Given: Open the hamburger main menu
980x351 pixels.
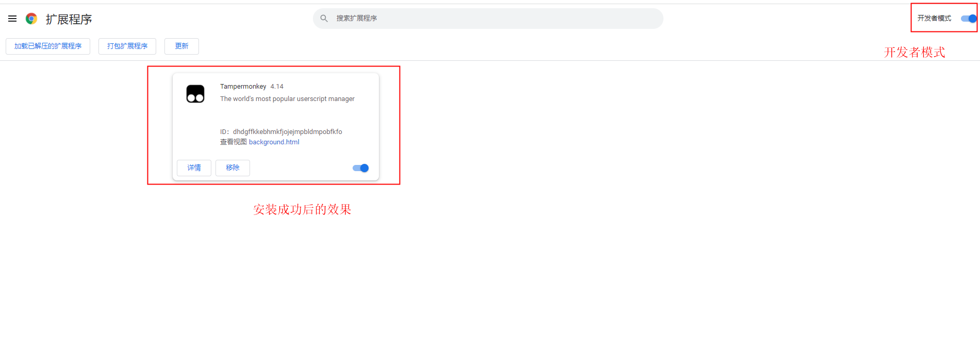Looking at the screenshot, I should [x=12, y=19].
